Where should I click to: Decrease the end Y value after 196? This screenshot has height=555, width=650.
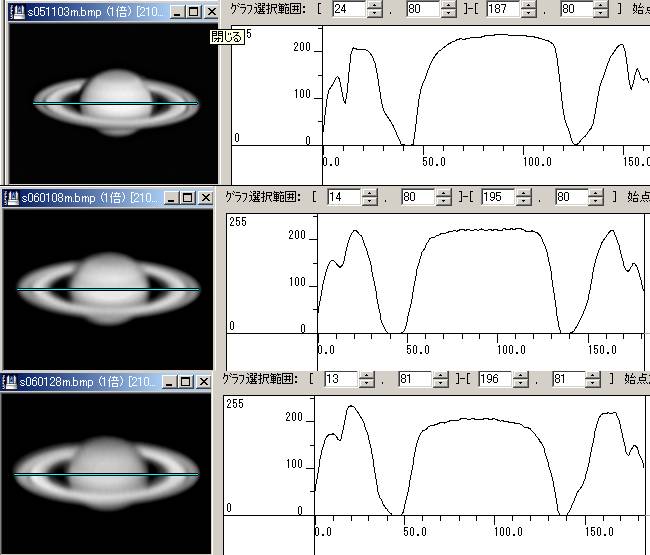pyautogui.click(x=593, y=383)
